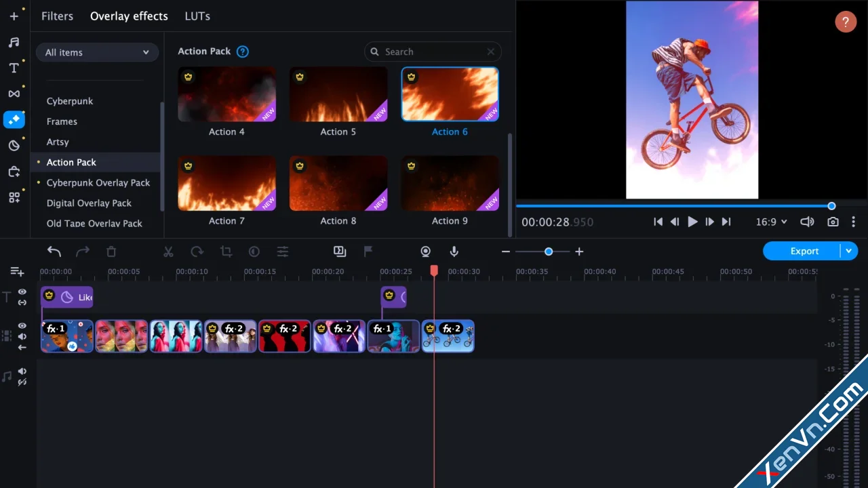The height and width of the screenshot is (488, 868).
Task: Open the Titles (T) sidebar tab
Action: [x=14, y=68]
